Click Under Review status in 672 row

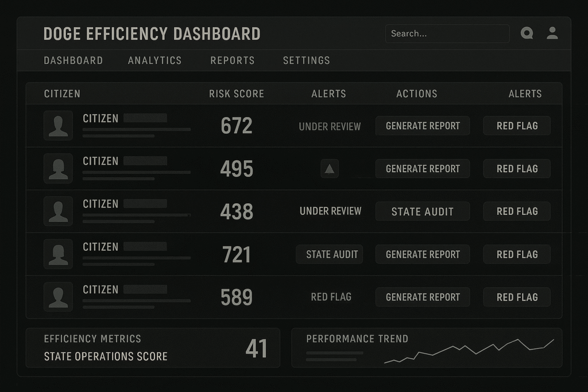[330, 127]
